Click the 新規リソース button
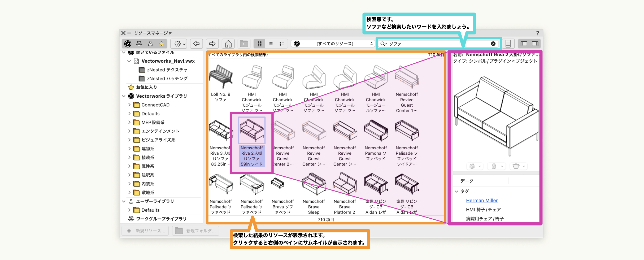The image size is (644, 260). [x=147, y=231]
